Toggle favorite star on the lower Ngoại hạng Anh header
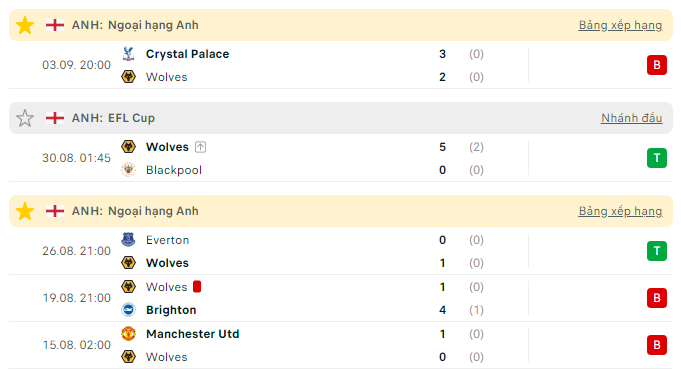 (x=25, y=211)
